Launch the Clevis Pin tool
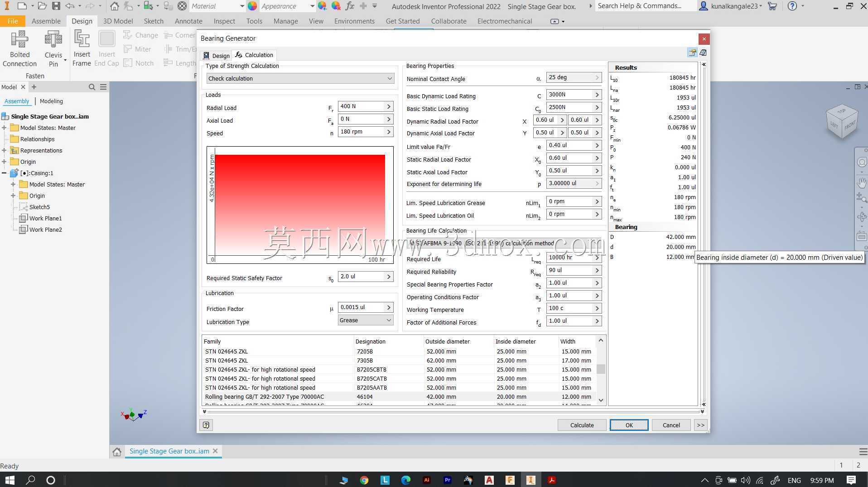The width and height of the screenshot is (868, 487). (x=53, y=49)
